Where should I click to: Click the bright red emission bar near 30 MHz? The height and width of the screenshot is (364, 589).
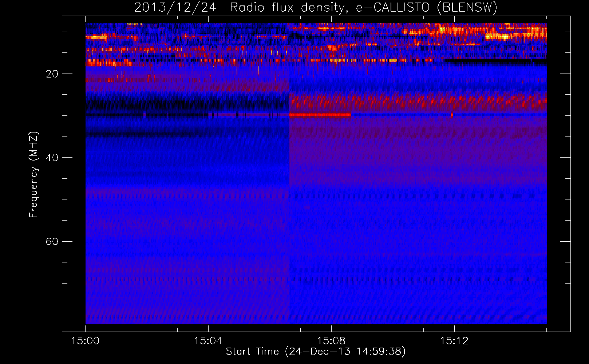pos(320,115)
